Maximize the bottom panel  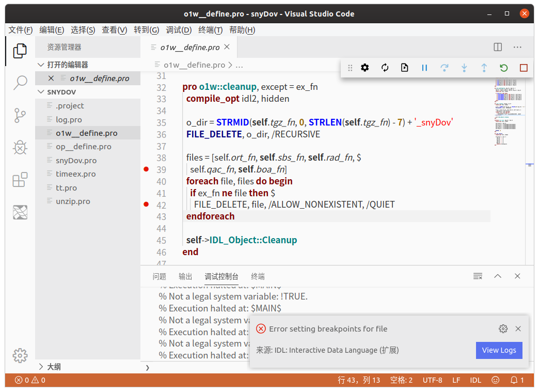497,276
